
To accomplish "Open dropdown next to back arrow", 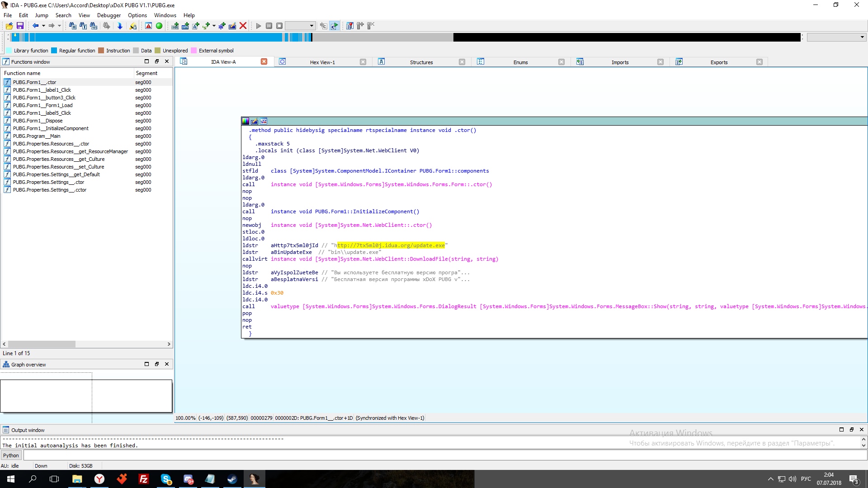I will click(43, 26).
